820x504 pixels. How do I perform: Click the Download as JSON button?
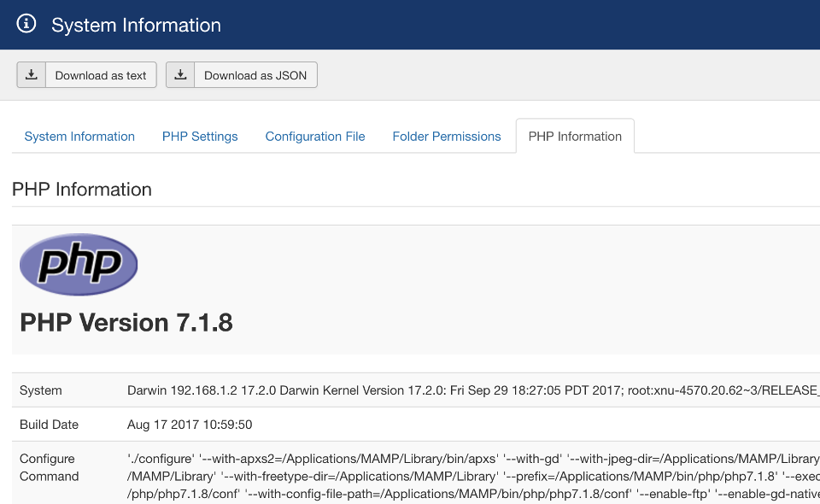pyautogui.click(x=242, y=75)
